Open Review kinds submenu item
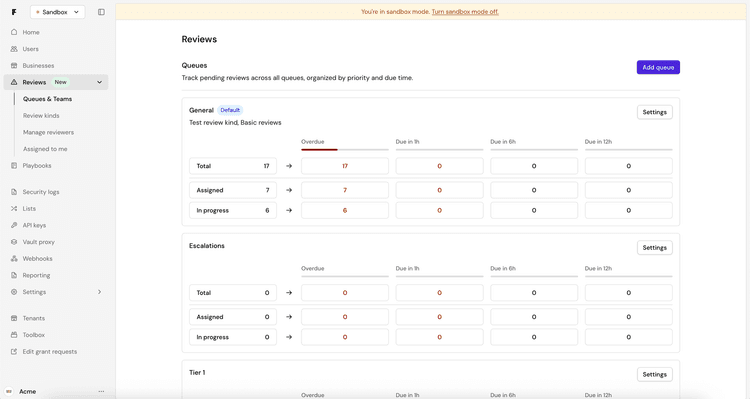 tap(41, 116)
